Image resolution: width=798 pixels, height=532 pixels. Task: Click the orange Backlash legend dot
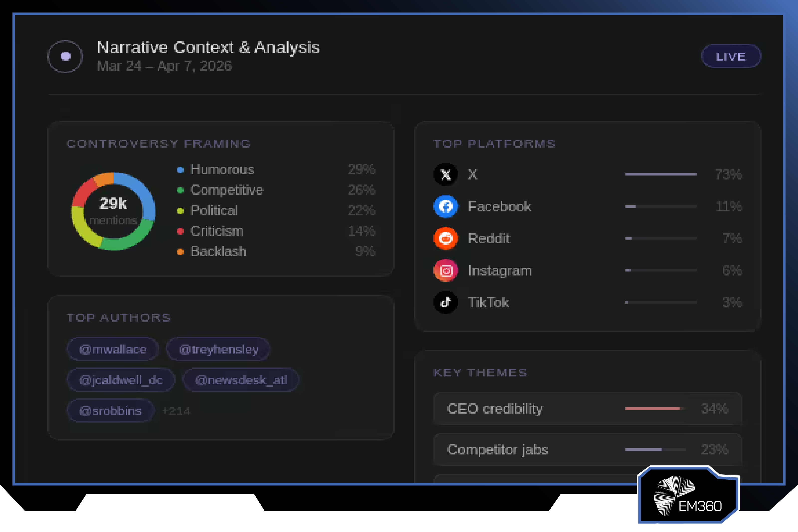click(180, 252)
